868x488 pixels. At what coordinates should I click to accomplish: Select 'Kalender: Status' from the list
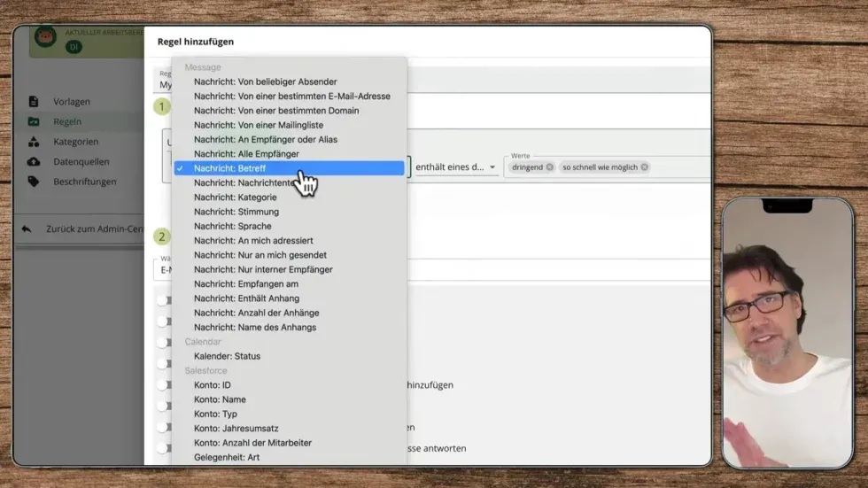click(227, 356)
